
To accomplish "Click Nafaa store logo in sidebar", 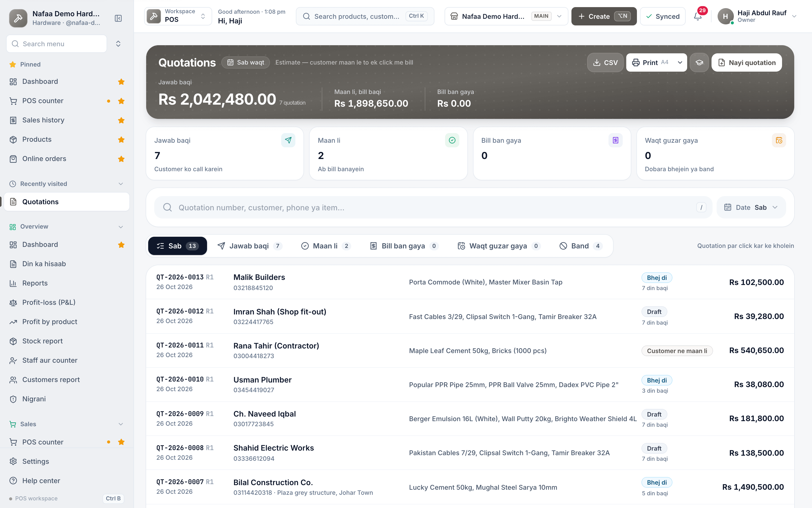I will [x=18, y=18].
